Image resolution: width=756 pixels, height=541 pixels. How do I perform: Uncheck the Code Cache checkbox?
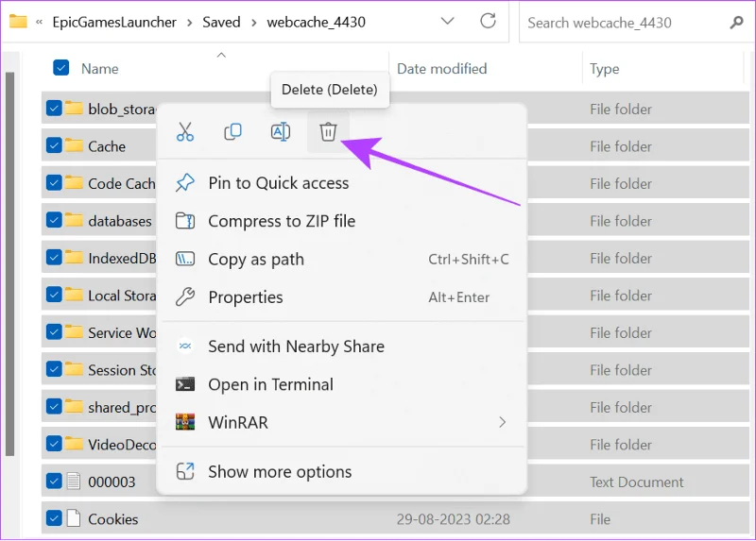(x=54, y=182)
